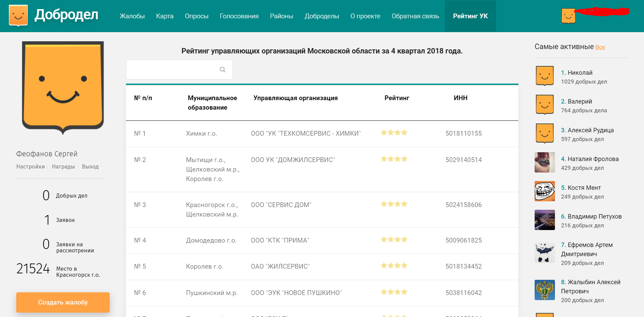This screenshot has height=317, width=644.
Task: Open Награды link under profile
Action: [x=63, y=166]
